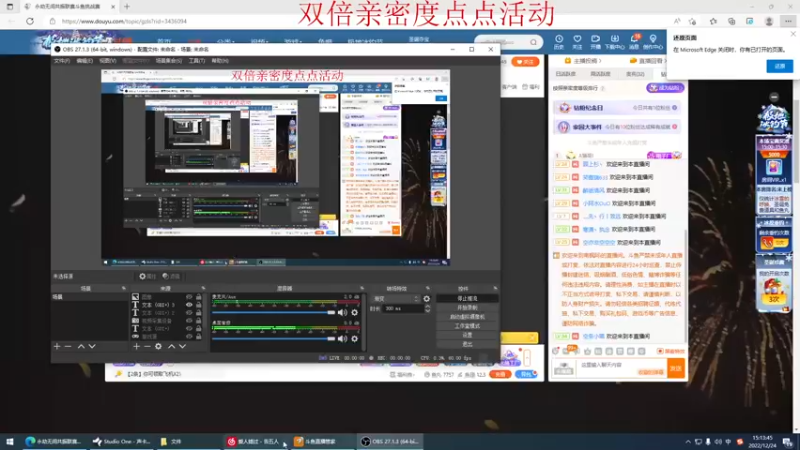This screenshot has height=450, width=800.
Task: Switch to 日贡献度 tab in chat panel
Action: [565, 74]
